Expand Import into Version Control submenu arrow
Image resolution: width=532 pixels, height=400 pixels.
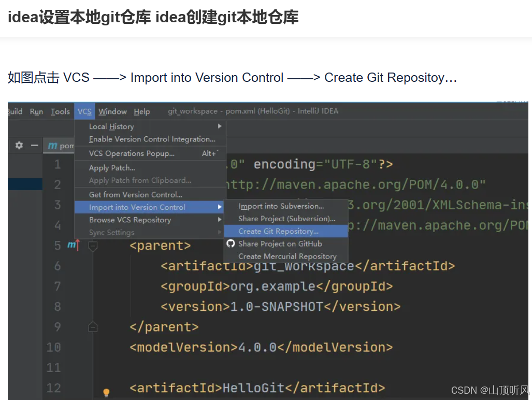[220, 207]
